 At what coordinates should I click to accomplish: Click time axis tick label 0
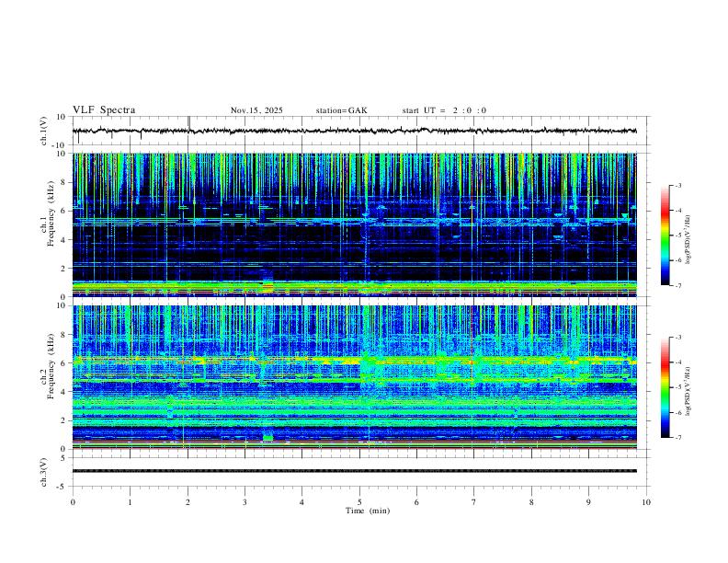[x=73, y=502]
